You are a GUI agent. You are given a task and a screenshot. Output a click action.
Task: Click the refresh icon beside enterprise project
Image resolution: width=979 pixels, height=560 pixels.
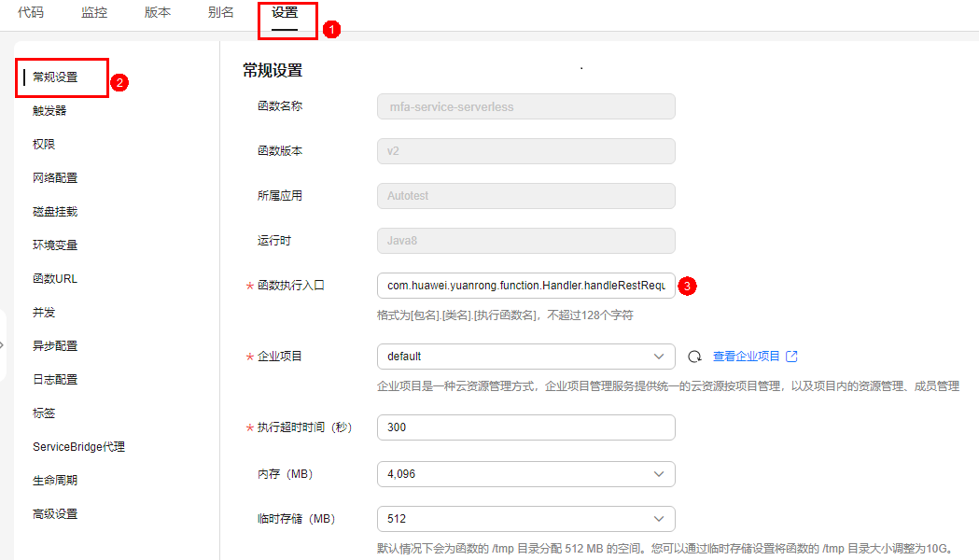tap(694, 357)
